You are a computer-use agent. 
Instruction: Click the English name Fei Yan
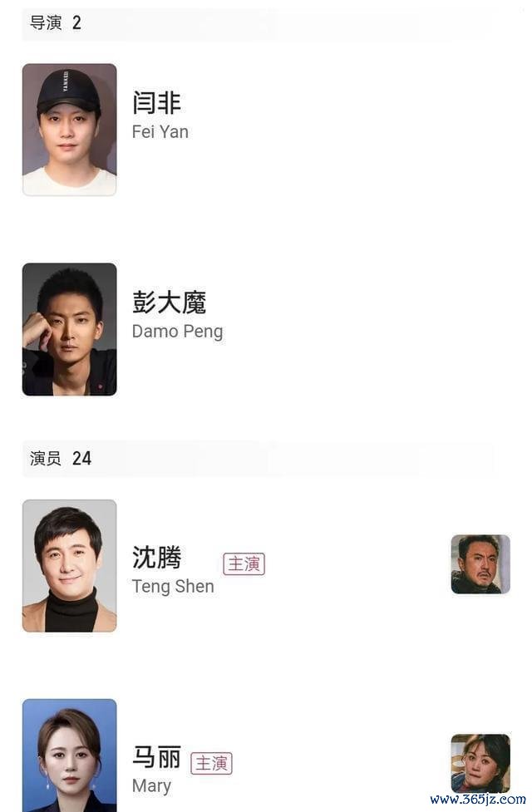click(160, 131)
